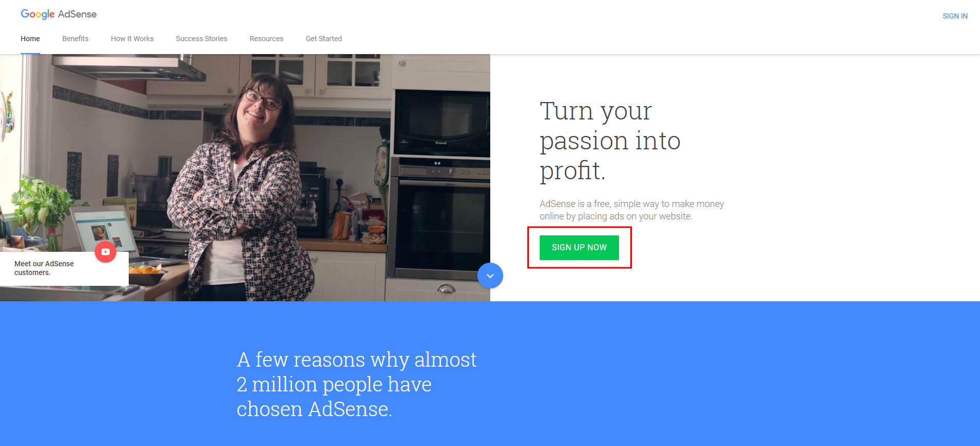Screen dimensions: 980x446
Task: Click the colorful Google logo word
Action: (x=38, y=14)
